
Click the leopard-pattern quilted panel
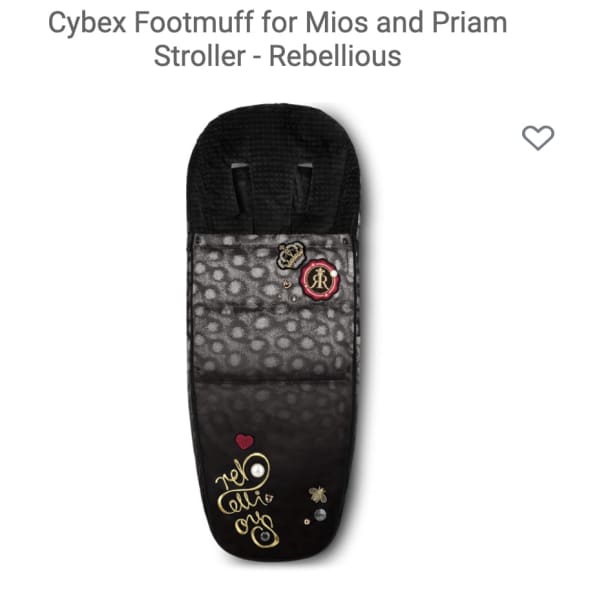(274, 306)
